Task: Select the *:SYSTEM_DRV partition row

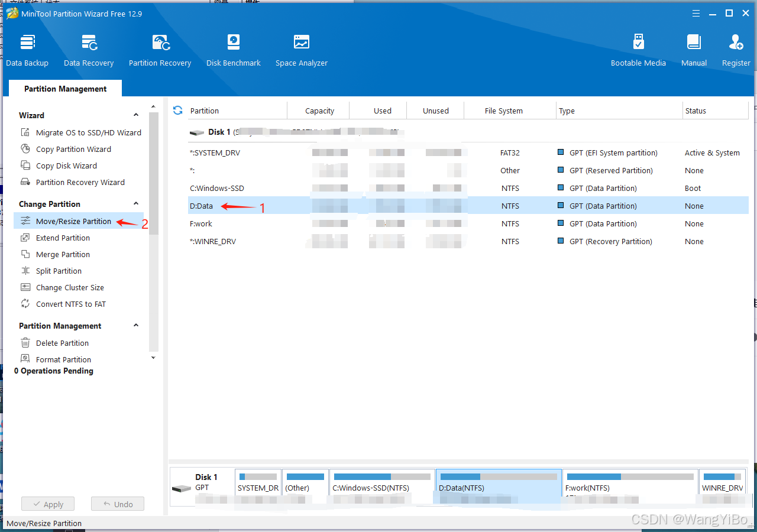Action: pyautogui.click(x=468, y=153)
